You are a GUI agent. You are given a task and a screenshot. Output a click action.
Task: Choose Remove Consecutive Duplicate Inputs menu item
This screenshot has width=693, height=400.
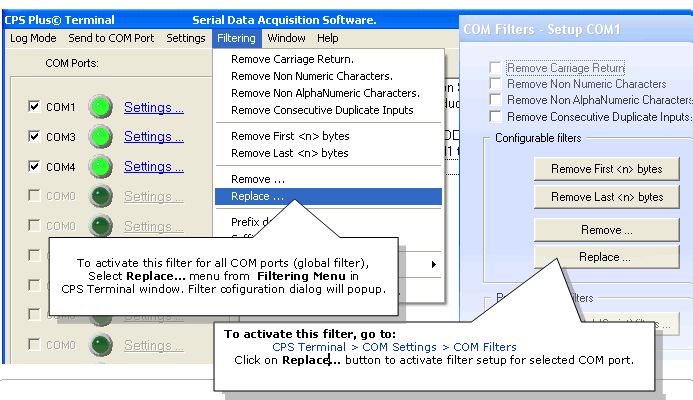point(328,110)
